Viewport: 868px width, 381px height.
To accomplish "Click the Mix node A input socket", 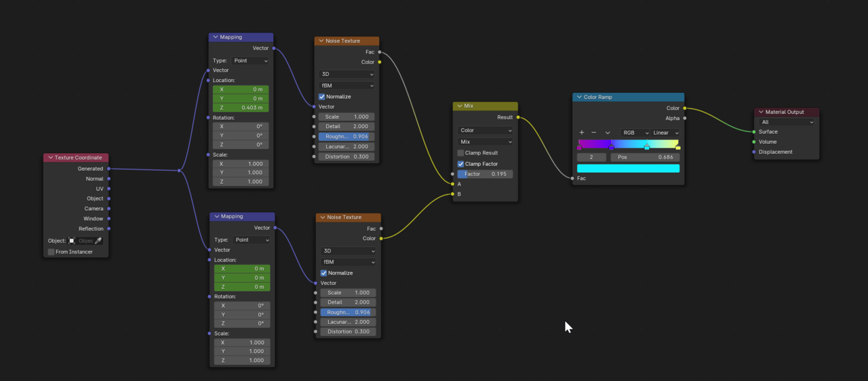I will [x=452, y=184].
